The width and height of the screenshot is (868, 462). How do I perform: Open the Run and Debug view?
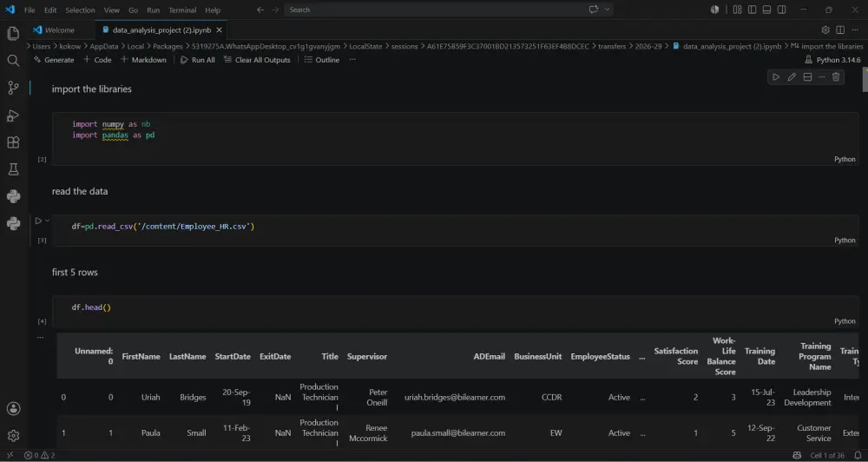click(x=13, y=115)
